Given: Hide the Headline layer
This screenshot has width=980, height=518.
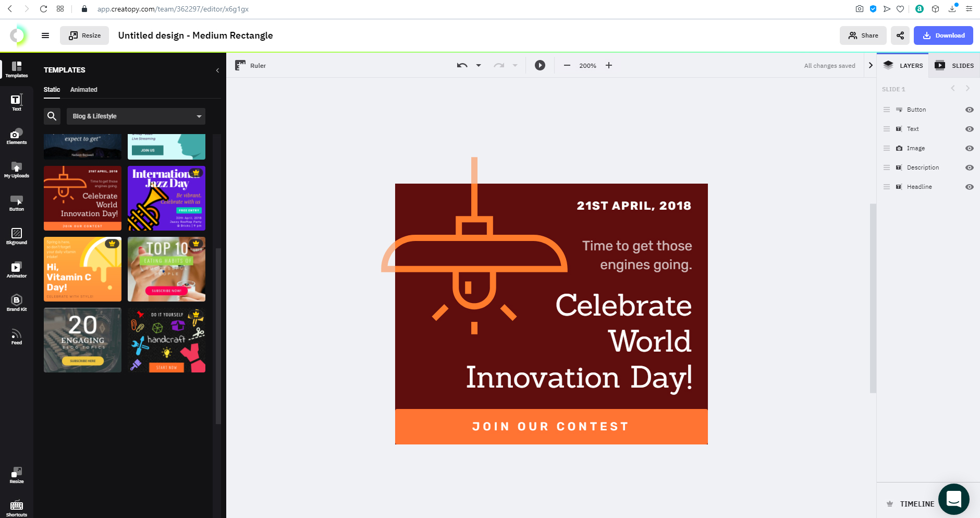Looking at the screenshot, I should click(x=969, y=187).
